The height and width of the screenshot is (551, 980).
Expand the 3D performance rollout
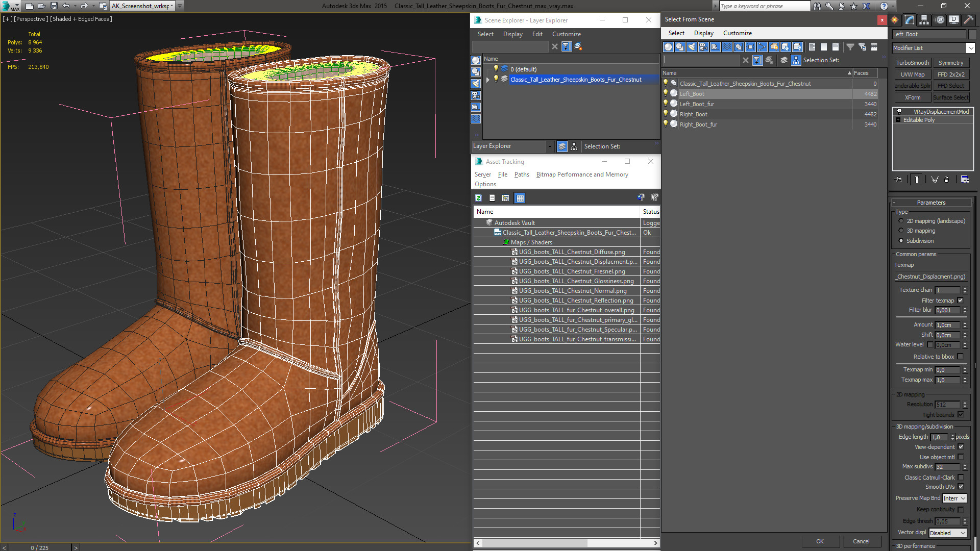916,546
